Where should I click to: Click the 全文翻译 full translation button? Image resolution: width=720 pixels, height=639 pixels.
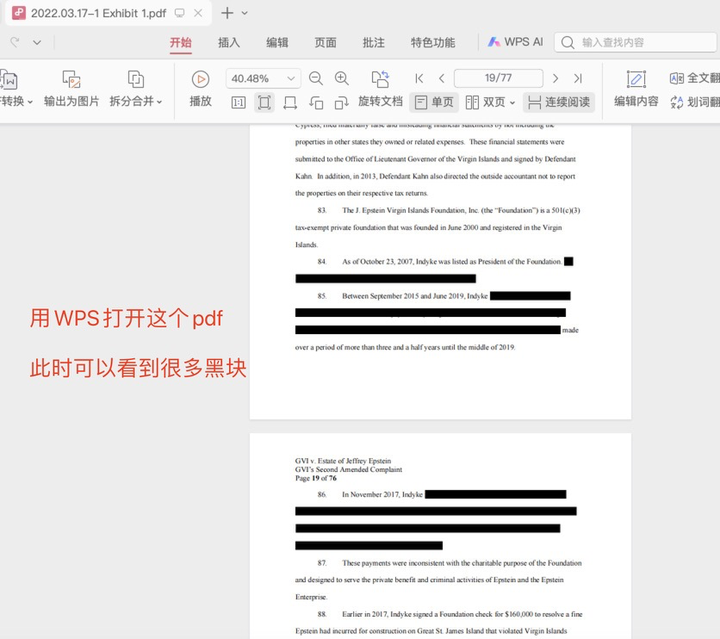tap(695, 78)
